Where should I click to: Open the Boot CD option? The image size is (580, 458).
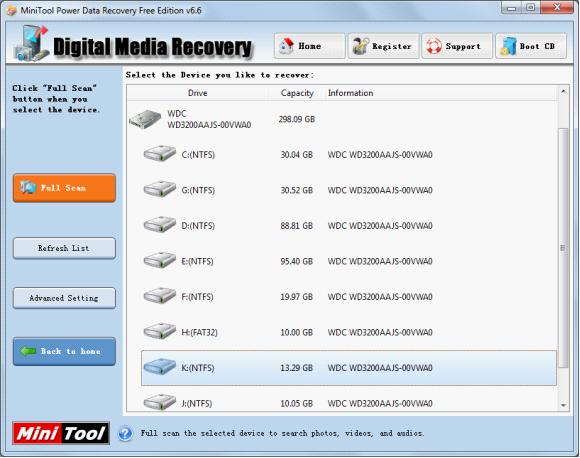531,46
